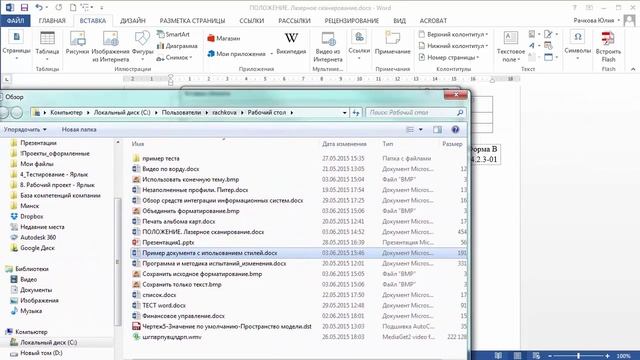The height and width of the screenshot is (360, 640).
Task: Click the zoom slider in Word status bar
Action: point(579,356)
